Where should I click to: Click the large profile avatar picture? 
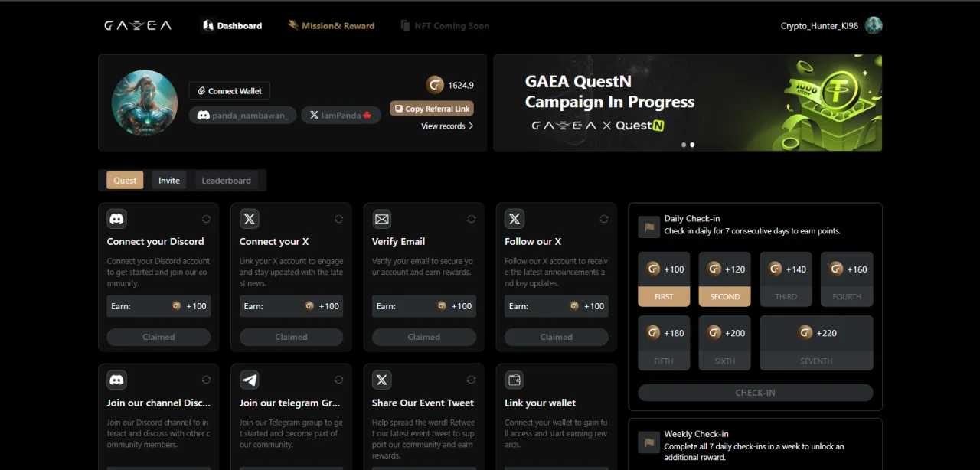click(145, 103)
